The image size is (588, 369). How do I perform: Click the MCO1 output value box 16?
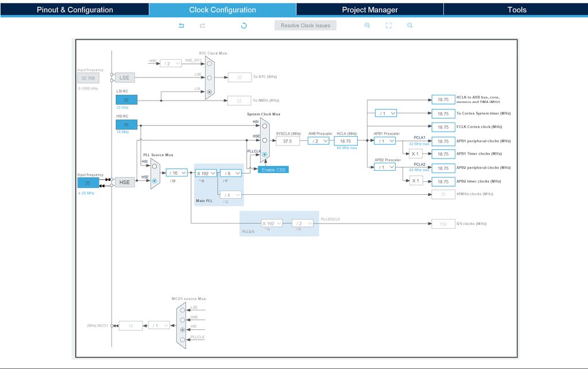131,326
